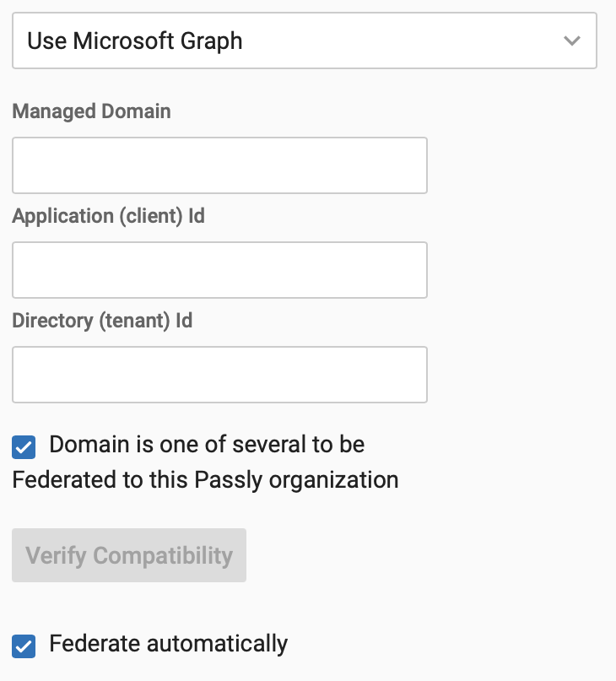The image size is (616, 681).
Task: Click the Application (client) Id field
Action: click(x=219, y=270)
